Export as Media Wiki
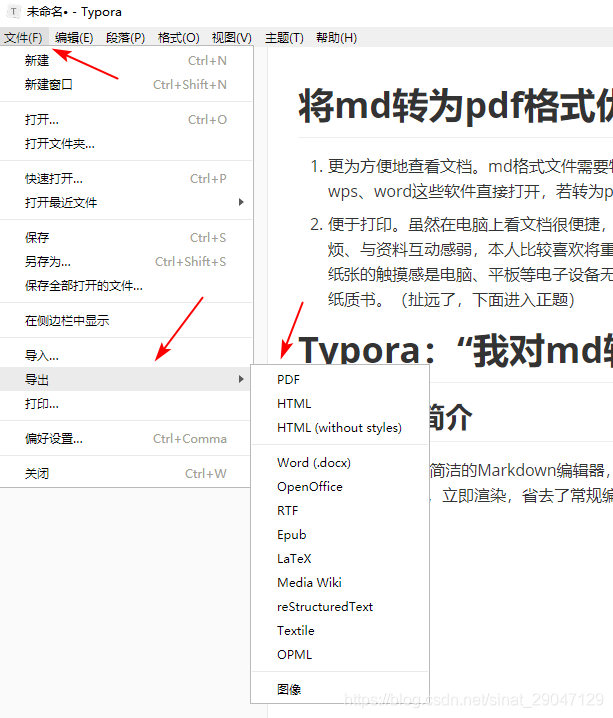Screen dimensions: 613x718 coord(340,582)
